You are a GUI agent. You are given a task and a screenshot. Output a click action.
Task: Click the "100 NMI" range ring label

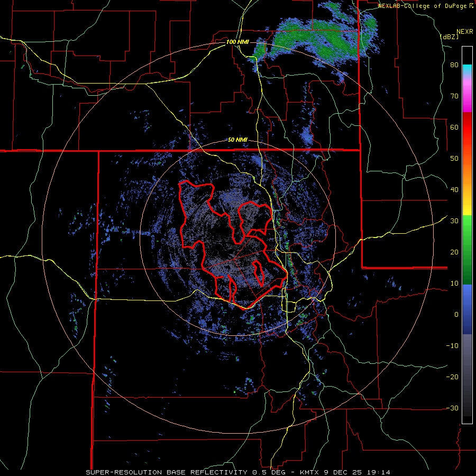(x=237, y=42)
